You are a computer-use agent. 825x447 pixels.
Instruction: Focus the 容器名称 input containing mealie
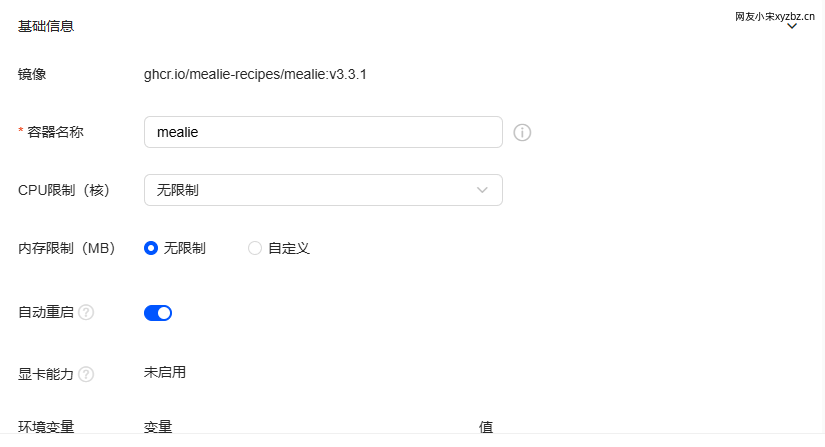[x=323, y=132]
